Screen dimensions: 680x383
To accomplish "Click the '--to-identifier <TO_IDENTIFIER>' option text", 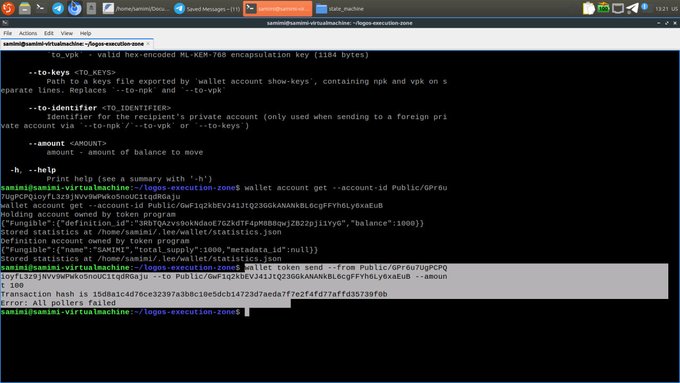I will tap(100, 108).
